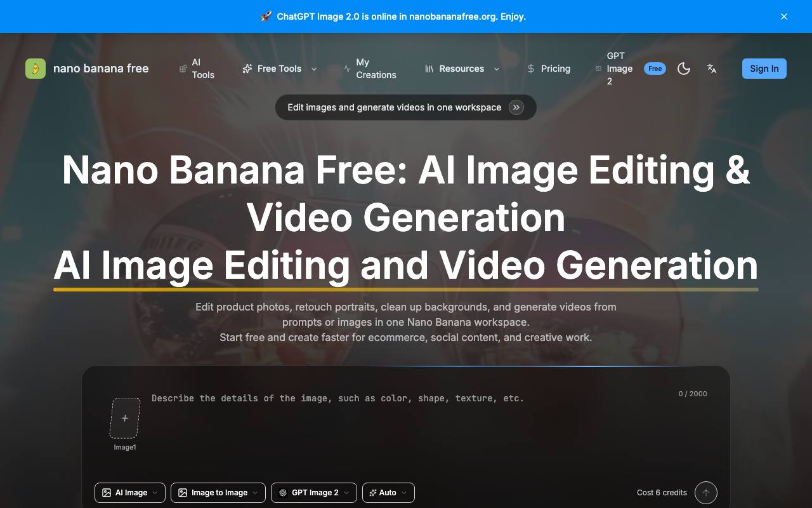Click the Cost 6 credits label
This screenshot has width=812, height=508.
[x=662, y=493]
